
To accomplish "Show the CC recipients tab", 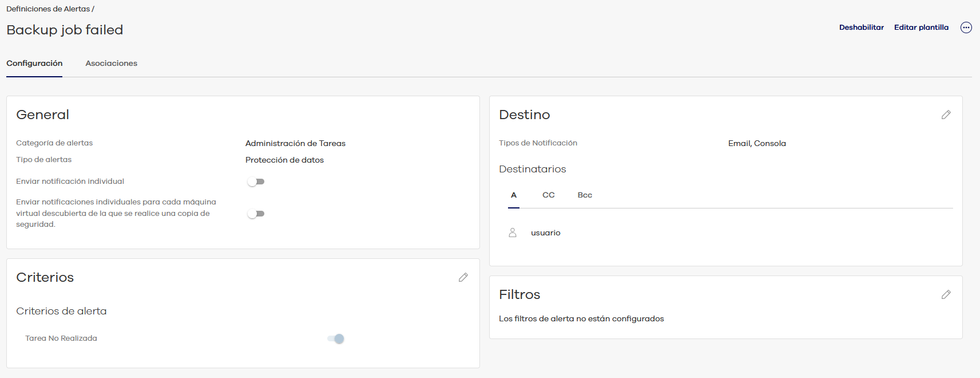I will (x=548, y=195).
